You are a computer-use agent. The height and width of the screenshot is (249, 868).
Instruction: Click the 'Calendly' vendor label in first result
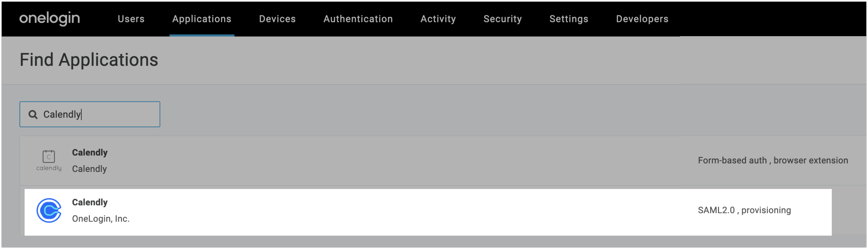coord(89,169)
